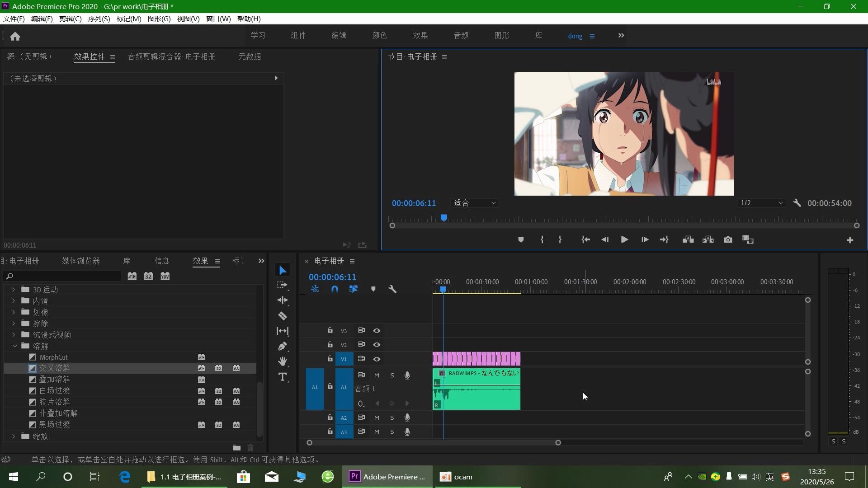This screenshot has height=488, width=868.
Task: Play the program monitor
Action: tap(624, 239)
